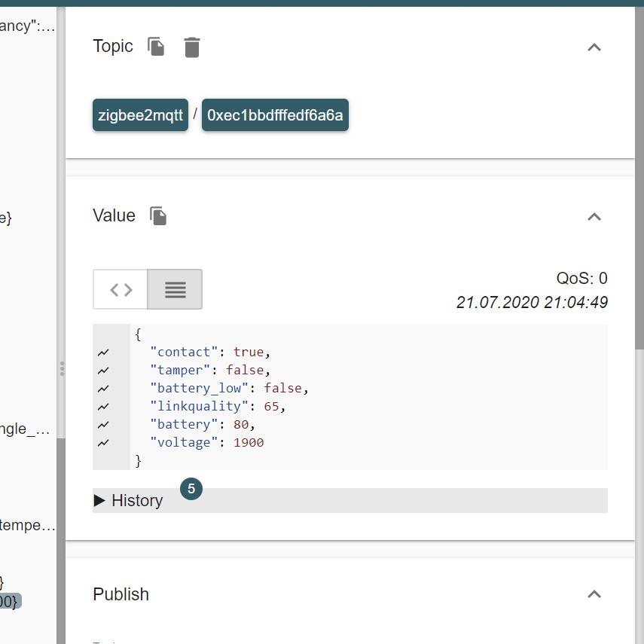Viewport: 644px width, 644px height.
Task: Click the timestamp 21.07.2020 21:04:49
Action: click(x=532, y=302)
